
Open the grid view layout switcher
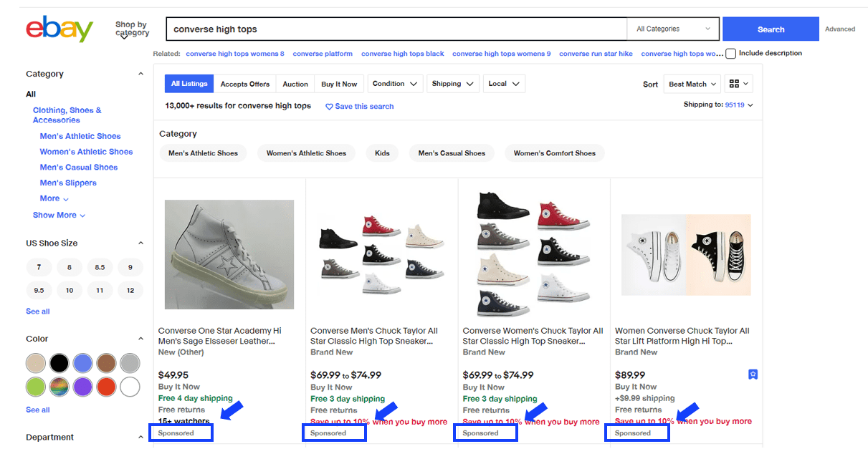pyautogui.click(x=738, y=84)
